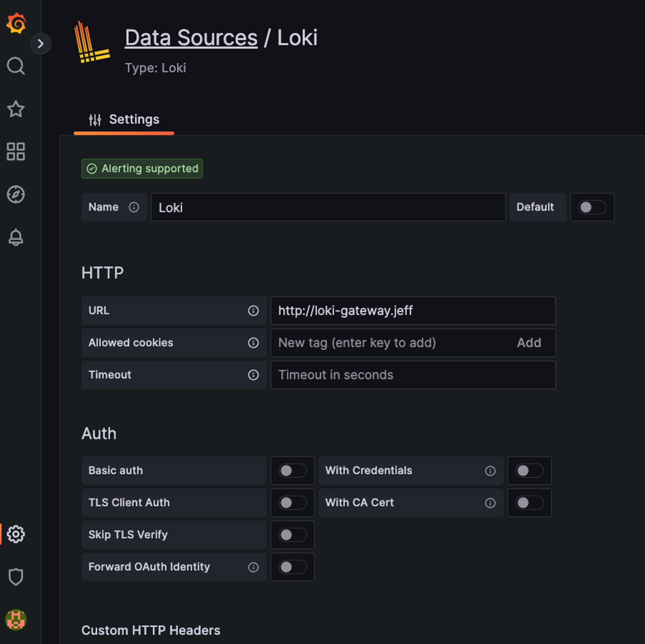This screenshot has width=645, height=644.
Task: Toggle the Default data source switch
Action: 591,207
